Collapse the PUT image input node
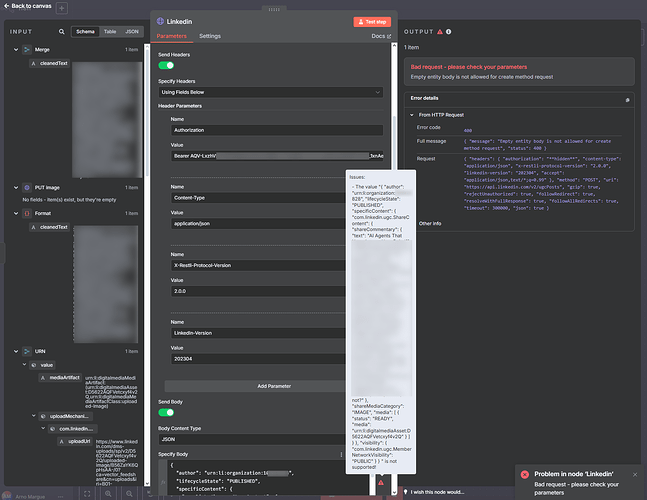The height and width of the screenshot is (500, 647). [x=16, y=187]
